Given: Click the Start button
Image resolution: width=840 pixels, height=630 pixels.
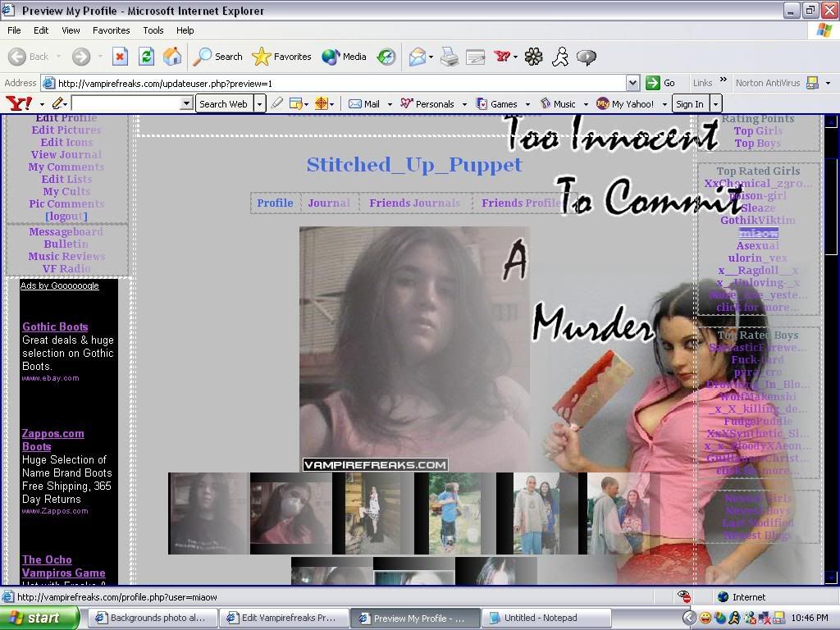Looking at the screenshot, I should point(39,618).
